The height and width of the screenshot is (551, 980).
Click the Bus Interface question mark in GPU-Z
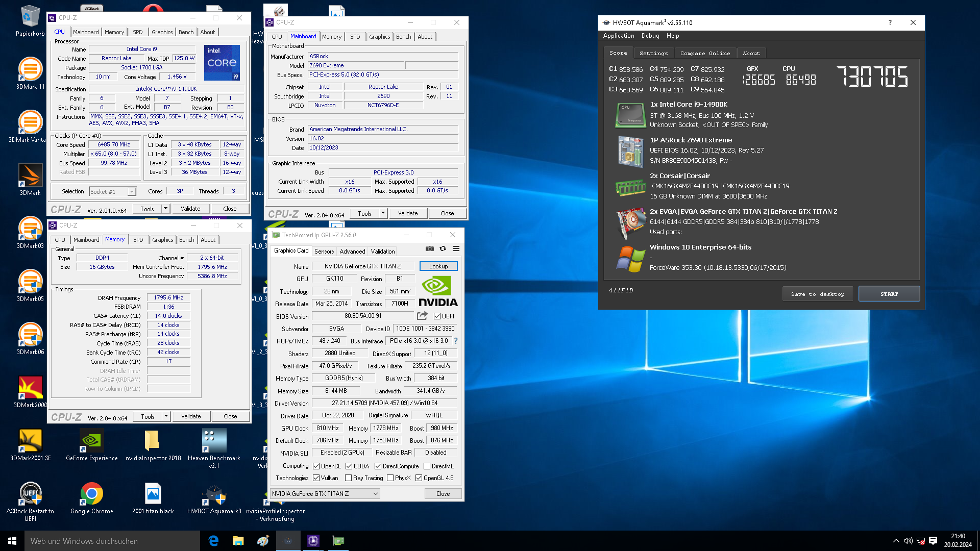click(456, 341)
